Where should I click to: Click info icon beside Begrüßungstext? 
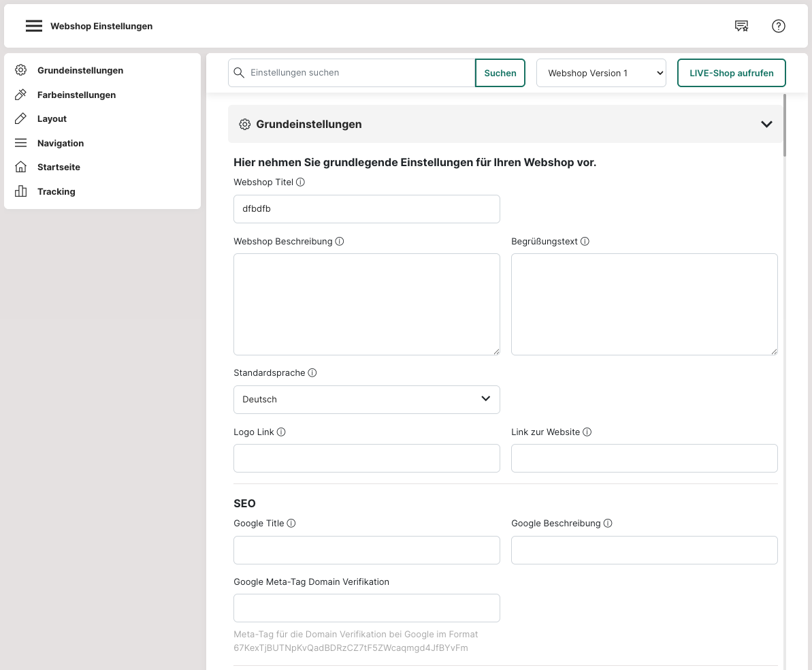pyautogui.click(x=585, y=242)
